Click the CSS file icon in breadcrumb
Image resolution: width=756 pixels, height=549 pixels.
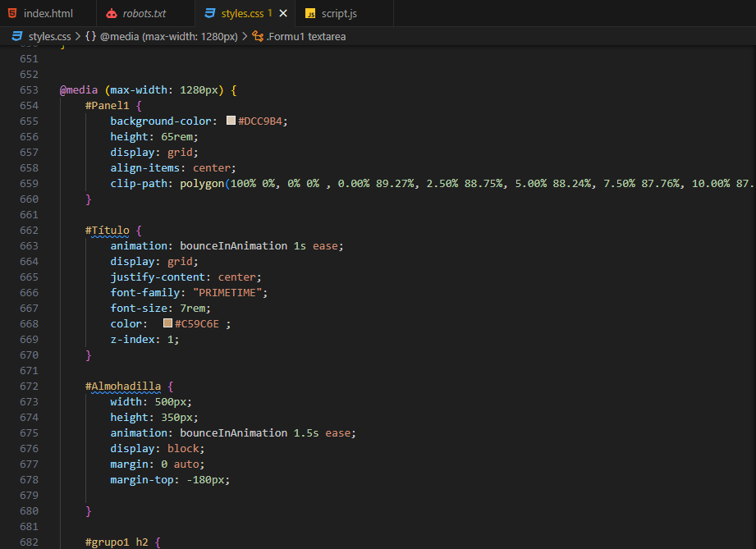(17, 36)
